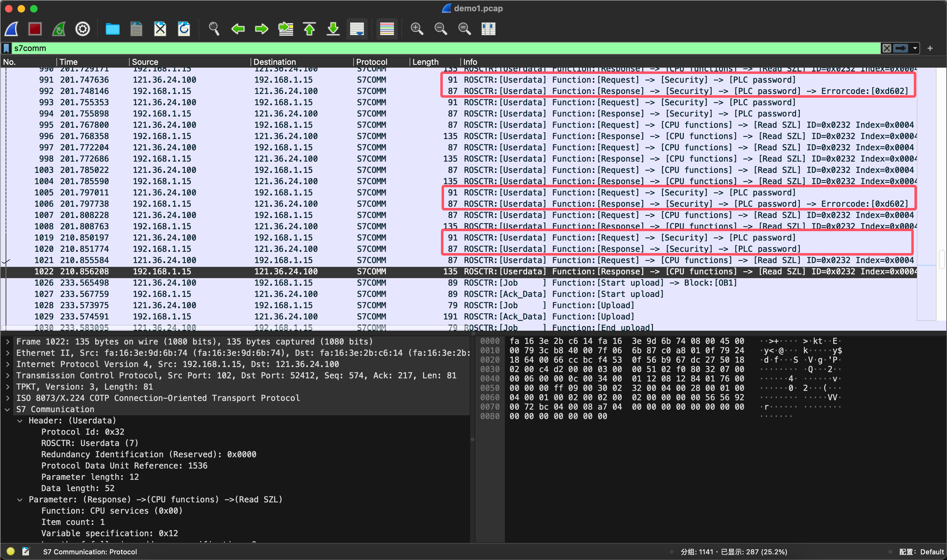The height and width of the screenshot is (560, 947).
Task: Jump to the first packet
Action: (x=309, y=29)
